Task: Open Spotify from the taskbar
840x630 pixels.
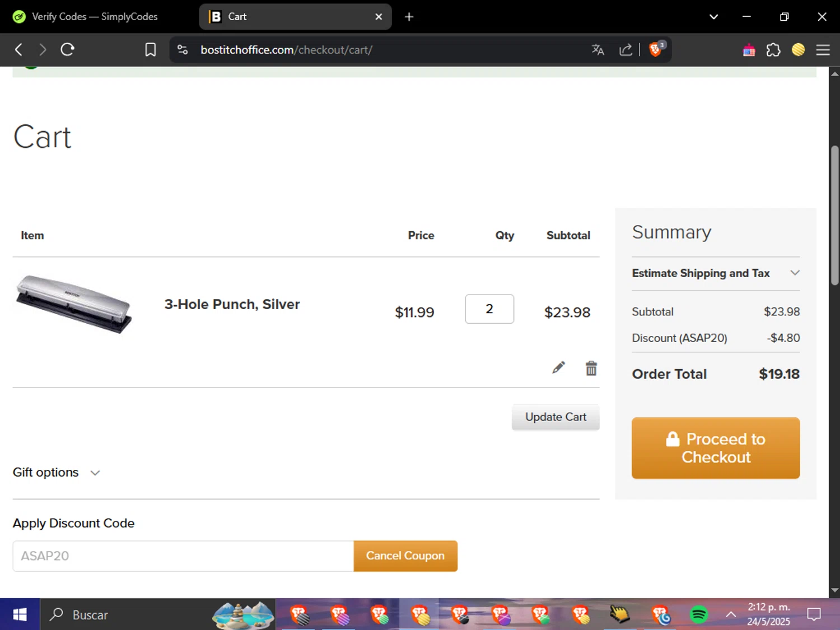Action: (698, 614)
